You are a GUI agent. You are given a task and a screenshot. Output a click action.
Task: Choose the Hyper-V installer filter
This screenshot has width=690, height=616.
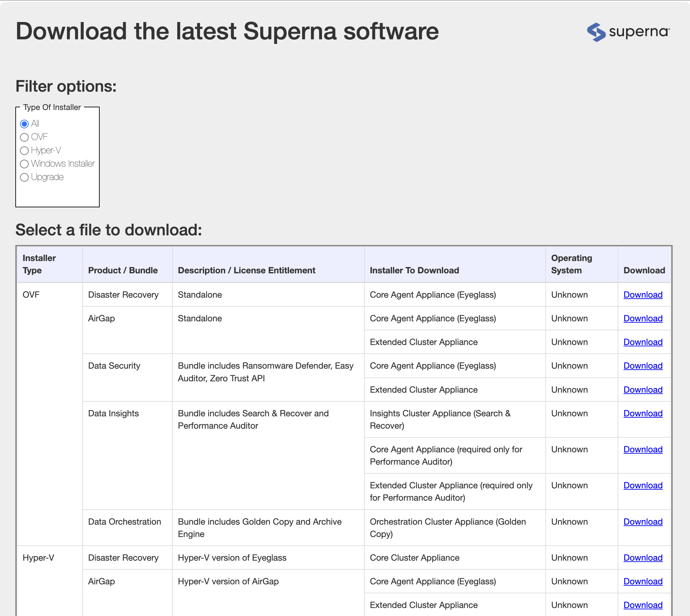[x=24, y=150]
